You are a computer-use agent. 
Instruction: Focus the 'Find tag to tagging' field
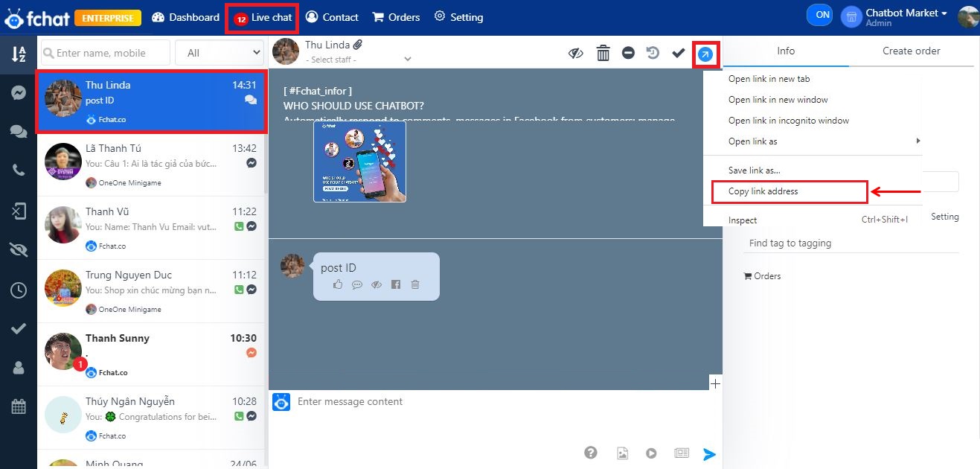click(x=851, y=243)
